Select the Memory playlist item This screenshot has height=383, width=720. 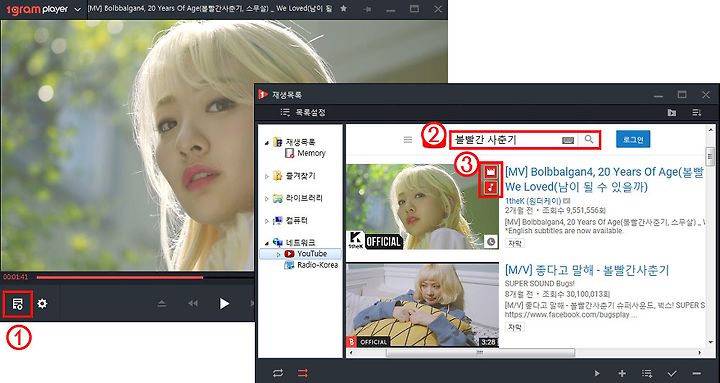[305, 153]
